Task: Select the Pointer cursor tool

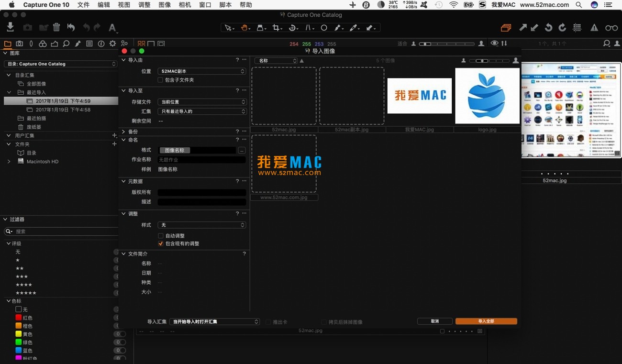Action: coord(229,28)
